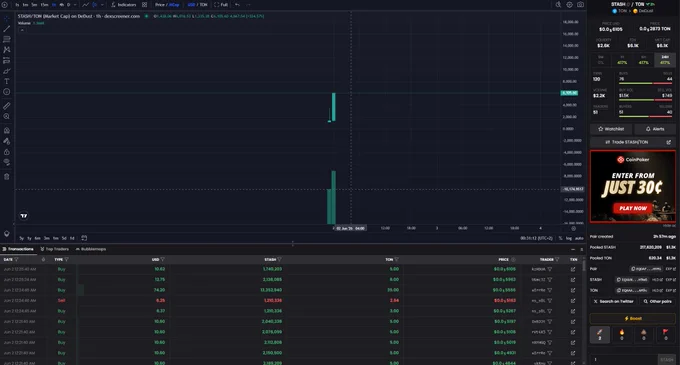Open the timeframe dropdown arrow
Image resolution: width=680 pixels, height=365 pixels.
click(75, 5)
